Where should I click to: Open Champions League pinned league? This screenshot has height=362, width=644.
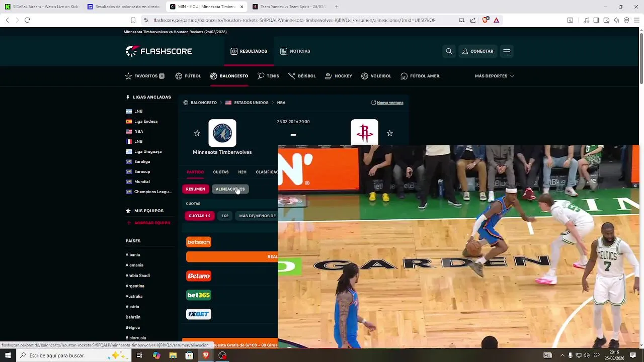pyautogui.click(x=149, y=192)
